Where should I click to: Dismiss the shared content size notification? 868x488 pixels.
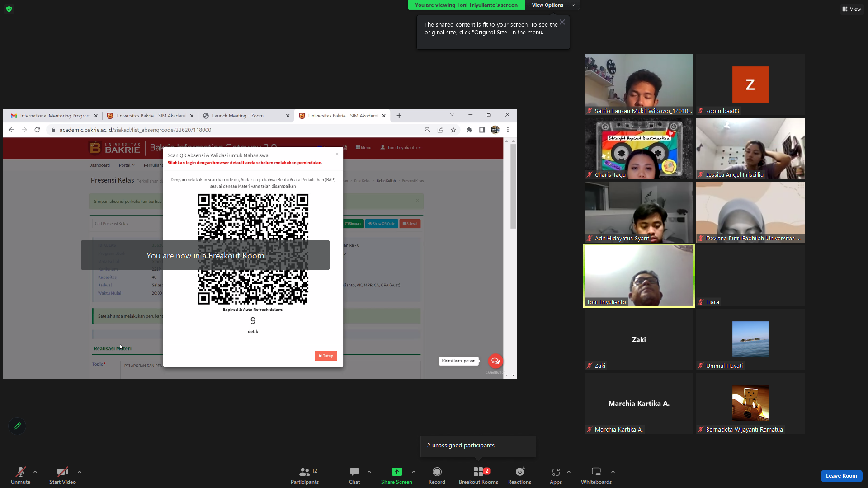click(562, 22)
